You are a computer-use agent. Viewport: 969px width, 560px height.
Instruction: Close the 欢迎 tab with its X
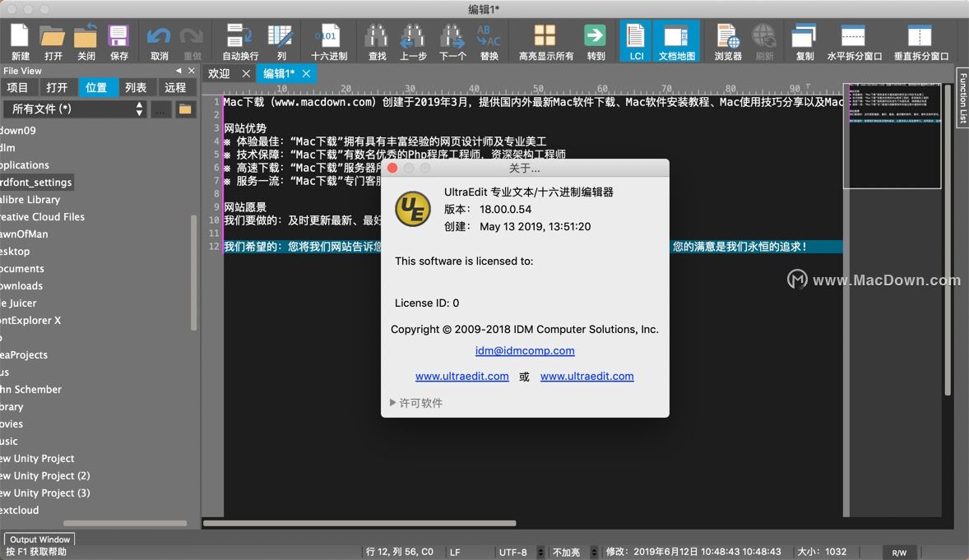coord(246,73)
